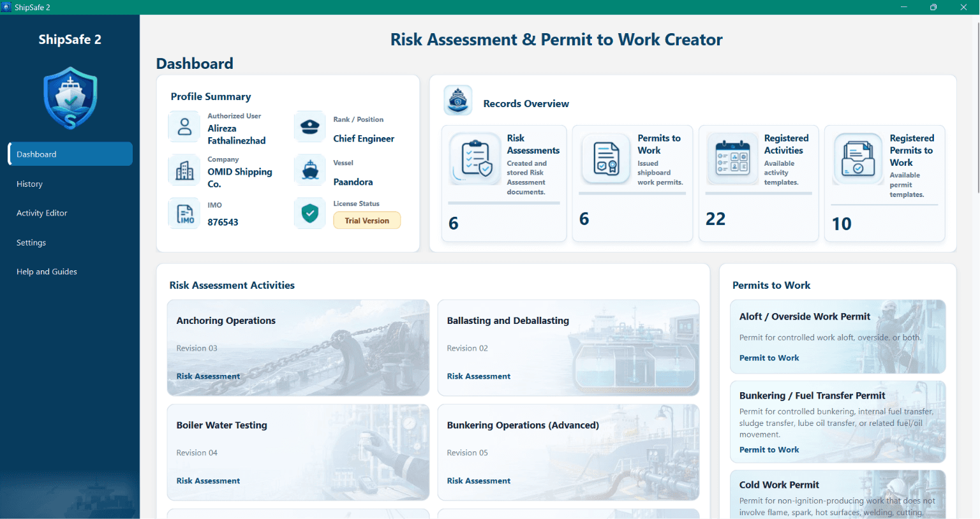Click the Registered Permits to Work printer icon
Viewport: 980px width, 519px height.
coord(858,158)
